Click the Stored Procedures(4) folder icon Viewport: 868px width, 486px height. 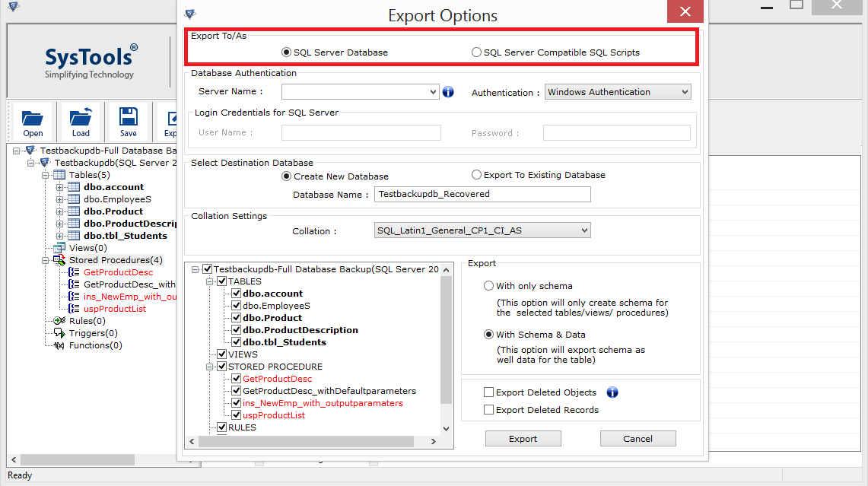59,260
